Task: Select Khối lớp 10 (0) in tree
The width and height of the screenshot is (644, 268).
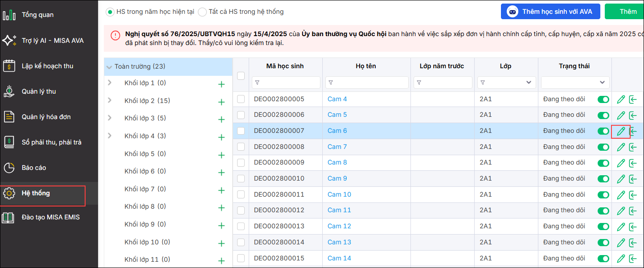Action: (147, 242)
